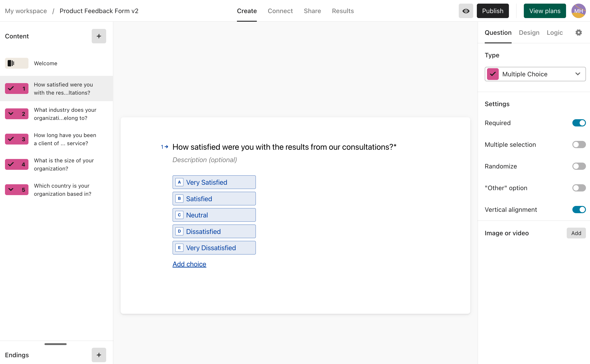Click the Publish button
590x364 pixels.
[x=492, y=11]
